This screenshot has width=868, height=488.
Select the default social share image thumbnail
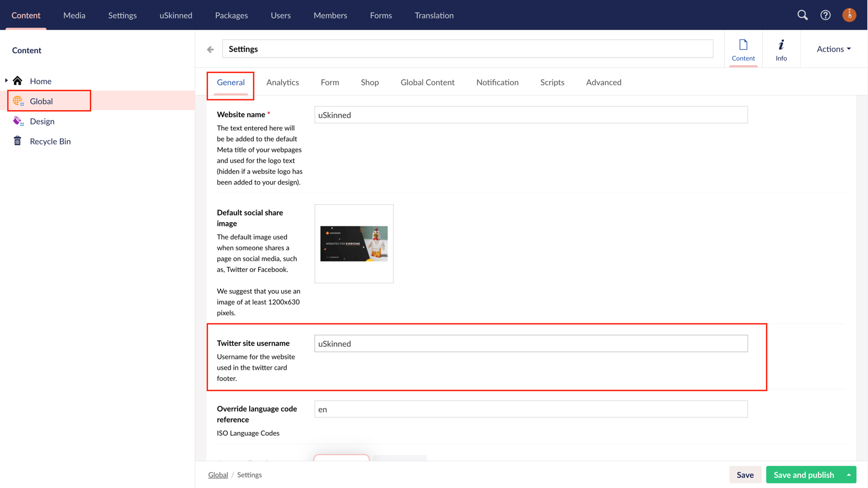tap(354, 244)
